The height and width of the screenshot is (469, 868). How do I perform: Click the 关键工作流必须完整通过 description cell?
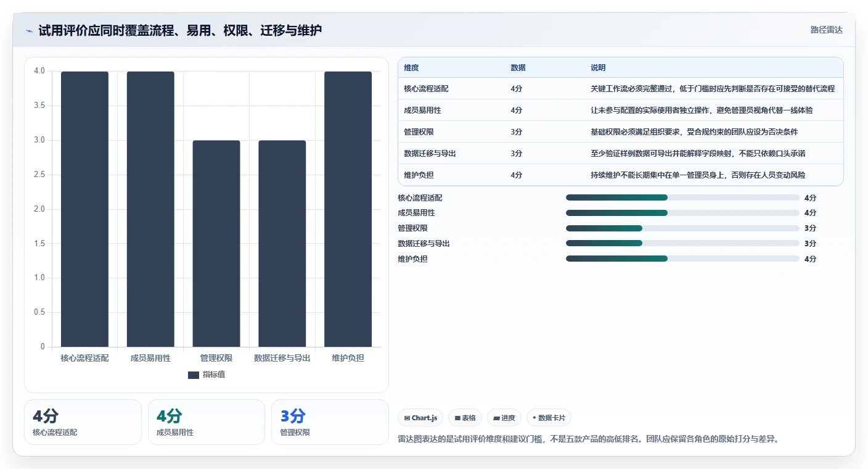pos(713,89)
